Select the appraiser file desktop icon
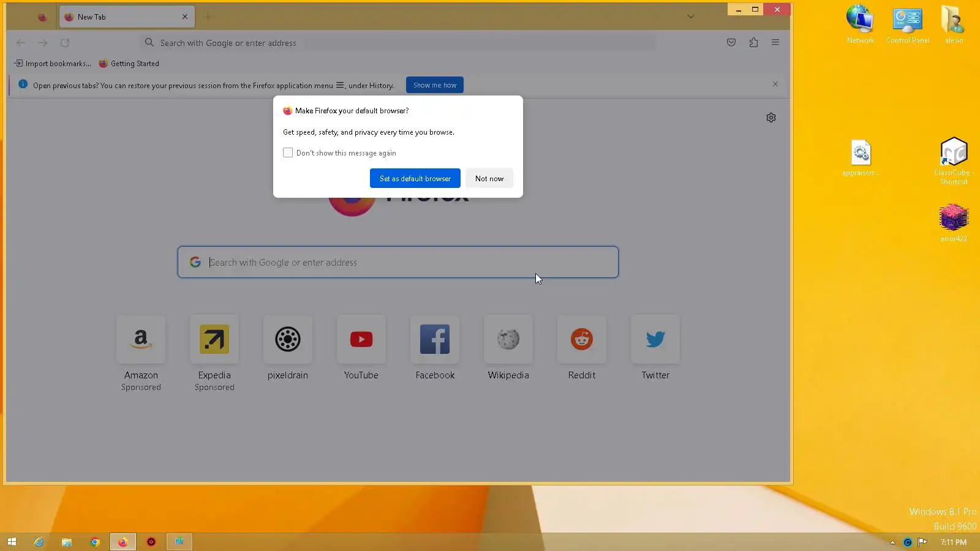Viewport: 980px width, 551px height. tap(861, 158)
